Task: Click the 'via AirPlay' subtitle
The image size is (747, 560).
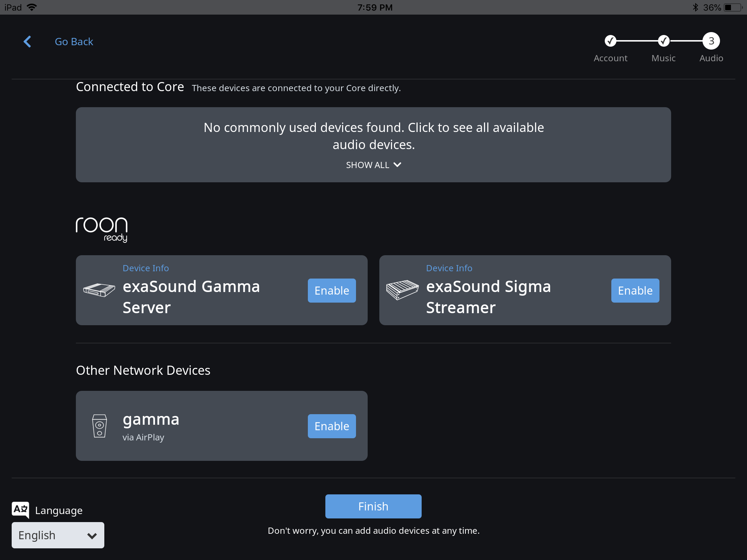Action: click(143, 437)
